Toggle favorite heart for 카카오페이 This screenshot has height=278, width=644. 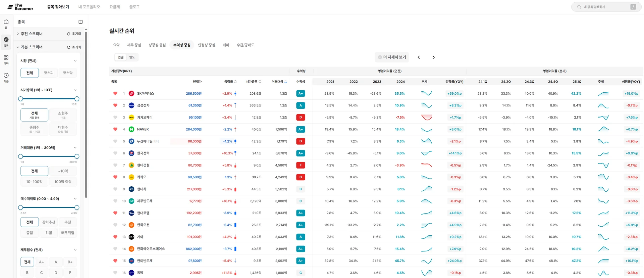point(115,118)
